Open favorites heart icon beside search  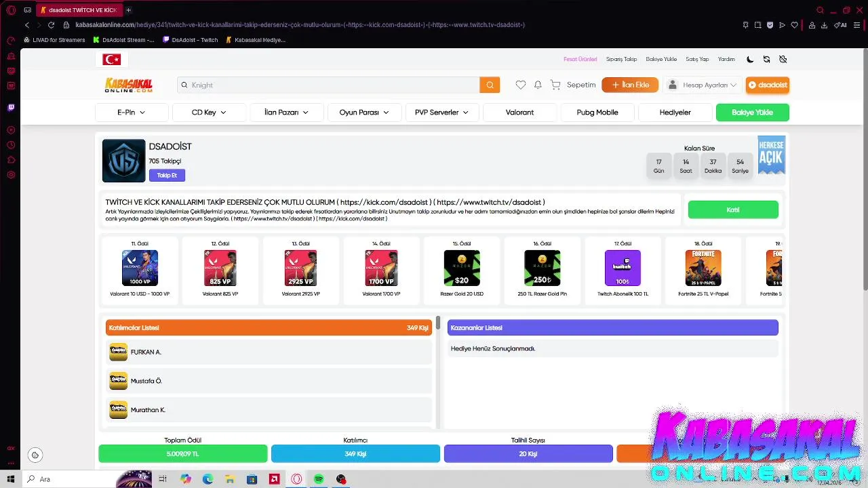(x=520, y=85)
